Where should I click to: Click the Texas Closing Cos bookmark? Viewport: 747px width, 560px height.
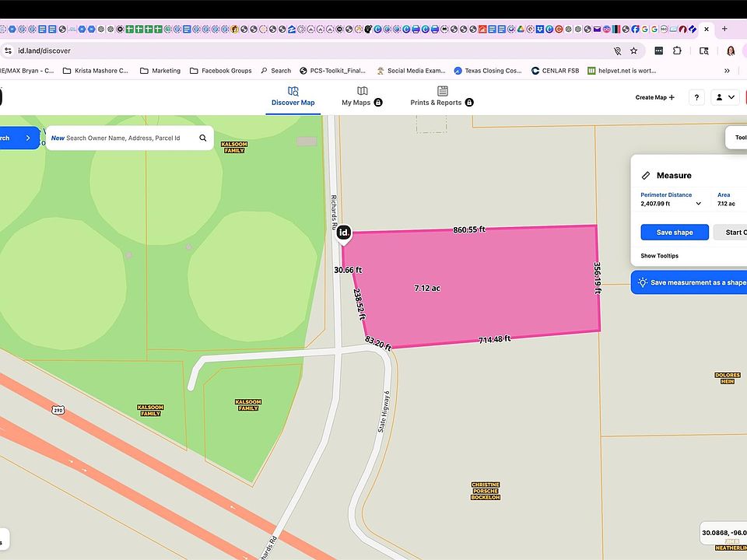[x=488, y=71]
